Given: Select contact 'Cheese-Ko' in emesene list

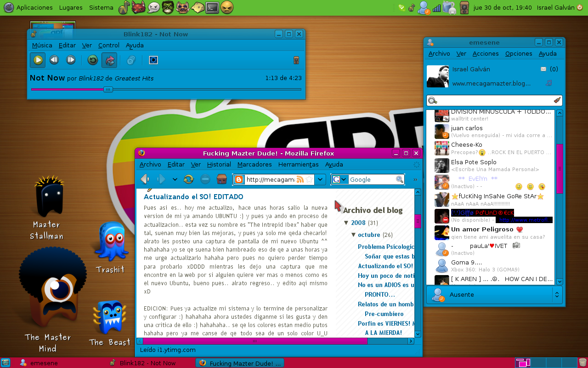Looking at the screenshot, I should (x=494, y=148).
